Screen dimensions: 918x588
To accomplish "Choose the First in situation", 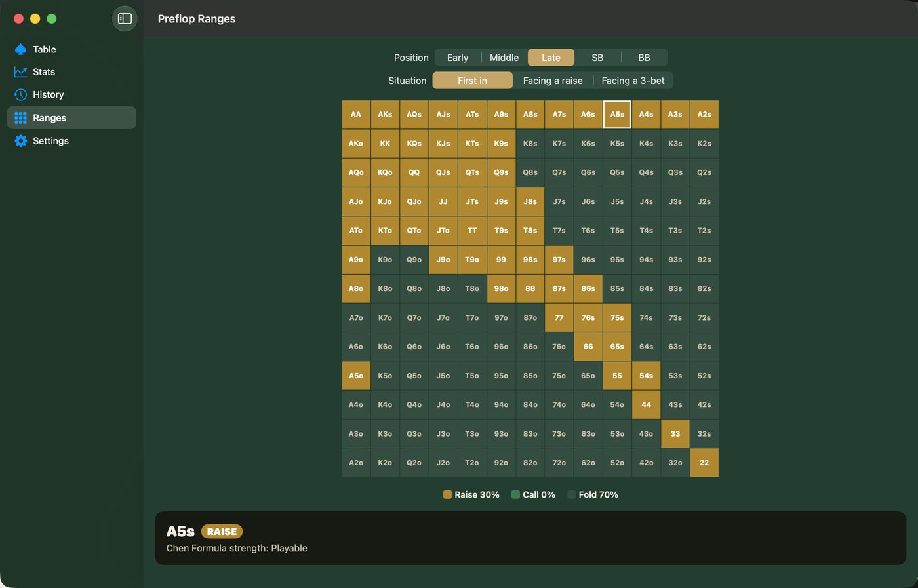I will [472, 81].
